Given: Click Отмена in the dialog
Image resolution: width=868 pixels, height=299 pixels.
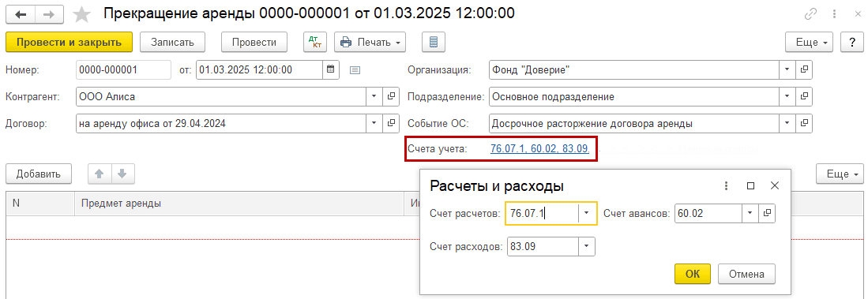Looking at the screenshot, I should 746,274.
